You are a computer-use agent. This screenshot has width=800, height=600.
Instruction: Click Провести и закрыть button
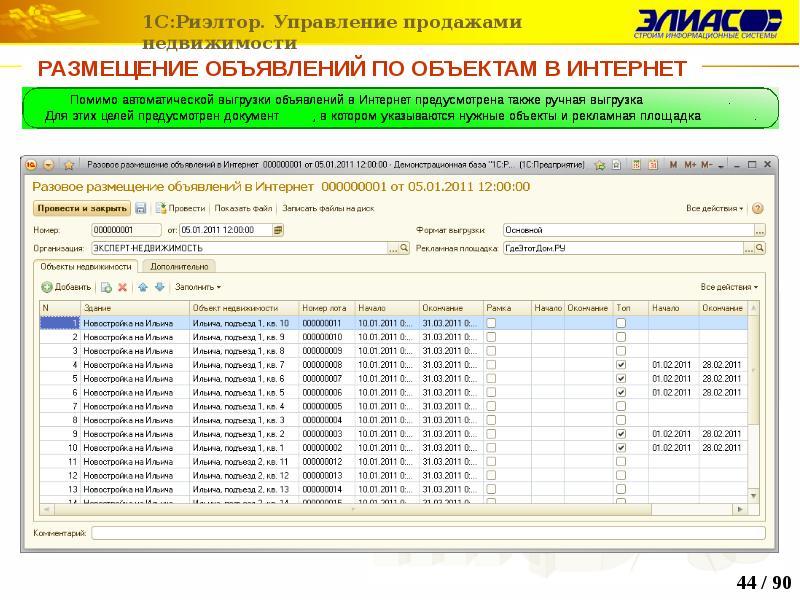[82, 208]
